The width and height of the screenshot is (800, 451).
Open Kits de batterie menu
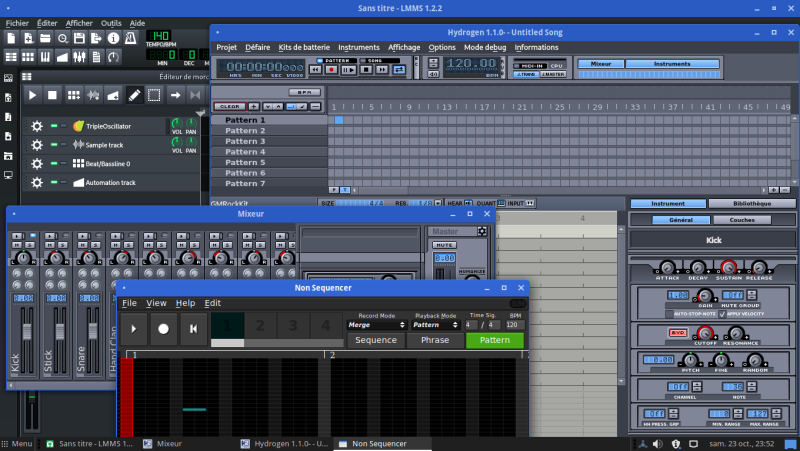303,47
